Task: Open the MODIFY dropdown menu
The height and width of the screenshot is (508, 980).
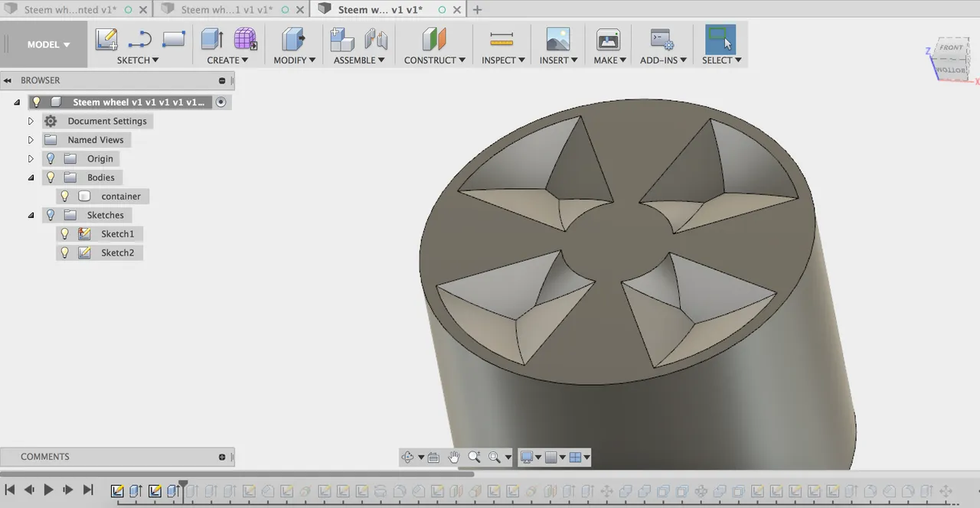Action: (295, 60)
